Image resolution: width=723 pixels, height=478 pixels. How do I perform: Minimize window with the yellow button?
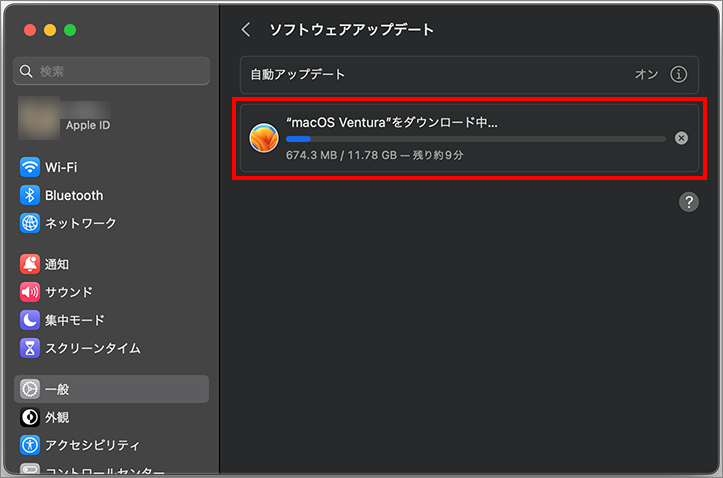[50, 30]
